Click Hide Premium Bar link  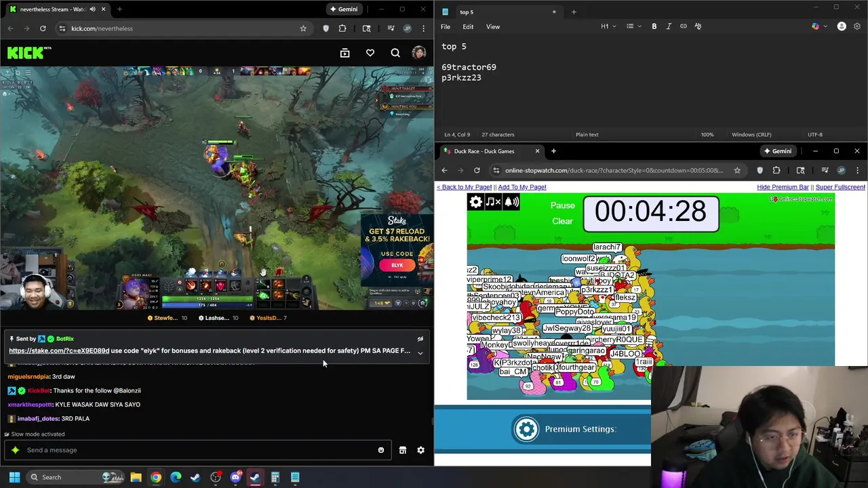pyautogui.click(x=783, y=187)
